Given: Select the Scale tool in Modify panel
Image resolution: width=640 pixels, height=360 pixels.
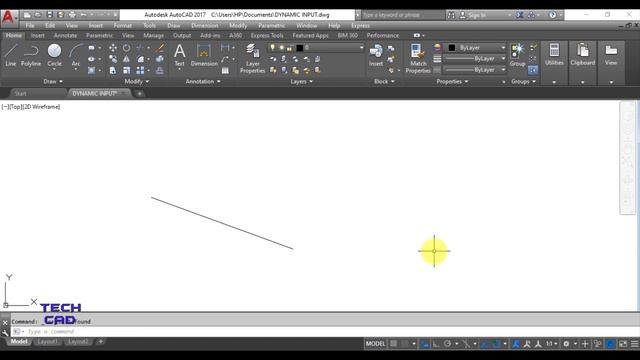Looking at the screenshot, I should coord(127,71).
